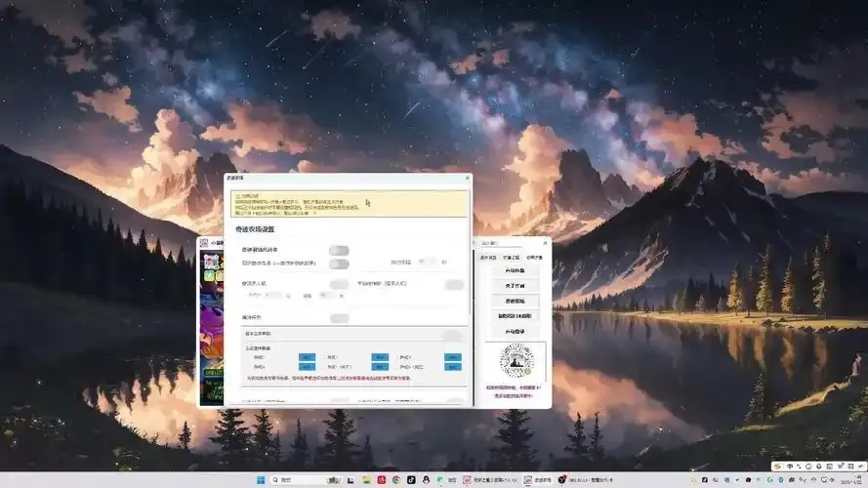Viewport: 868px width, 488px height.
Task: Open the emoji panel on the IME bar
Action: point(808,467)
